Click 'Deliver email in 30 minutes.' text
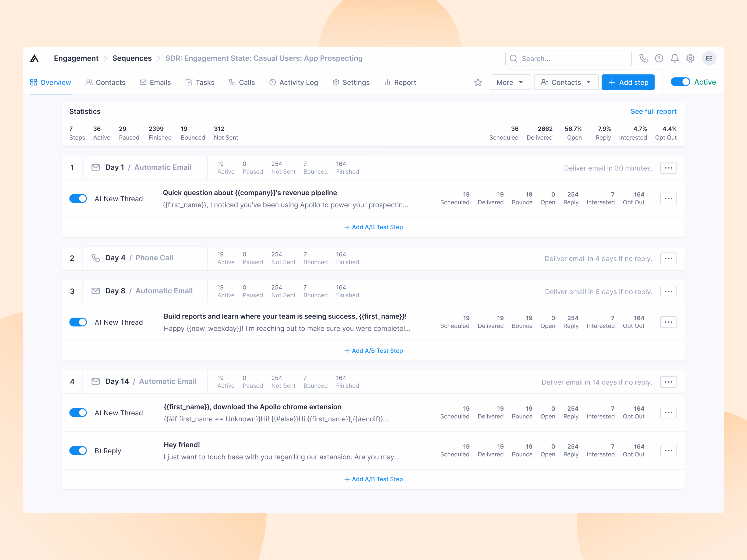Image resolution: width=747 pixels, height=560 pixels. tap(608, 168)
